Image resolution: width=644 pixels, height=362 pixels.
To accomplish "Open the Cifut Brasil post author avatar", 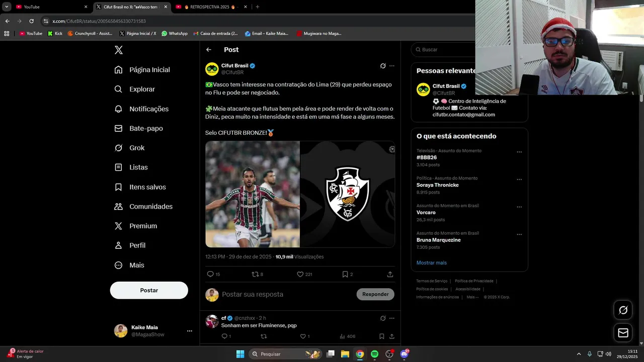I will tap(212, 69).
